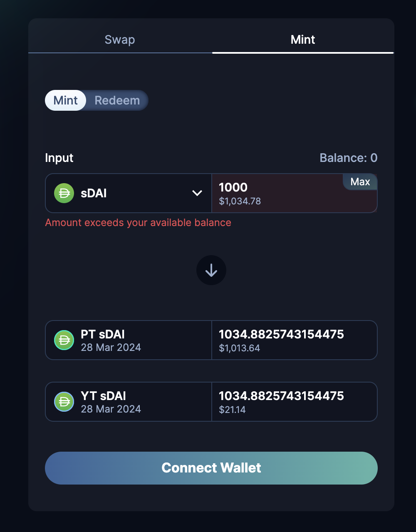Expand the sDAI token dropdown chevron
416x532 pixels.
coord(197,193)
